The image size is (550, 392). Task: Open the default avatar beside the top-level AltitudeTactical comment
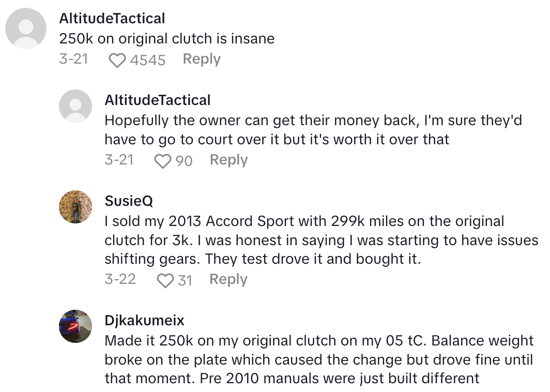click(26, 28)
